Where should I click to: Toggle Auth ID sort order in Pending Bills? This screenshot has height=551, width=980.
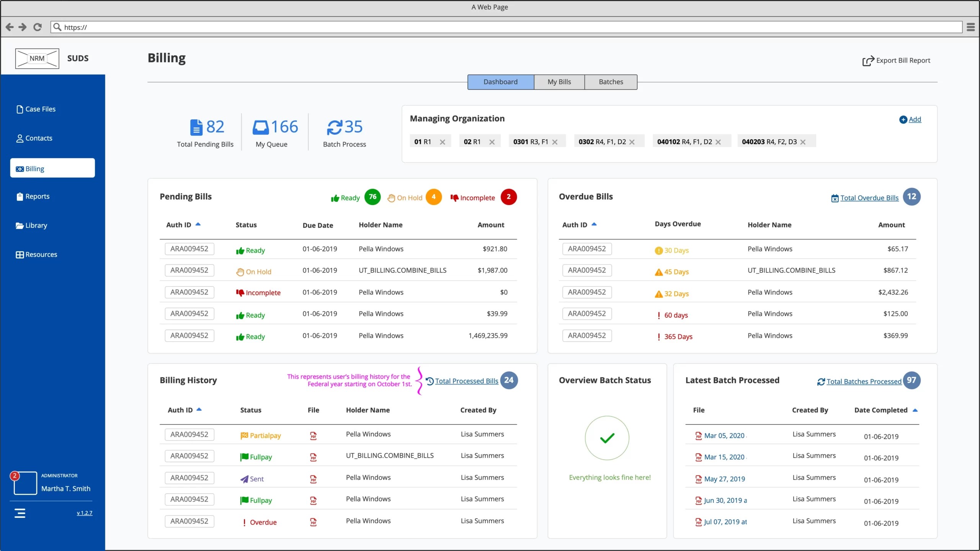tap(198, 223)
